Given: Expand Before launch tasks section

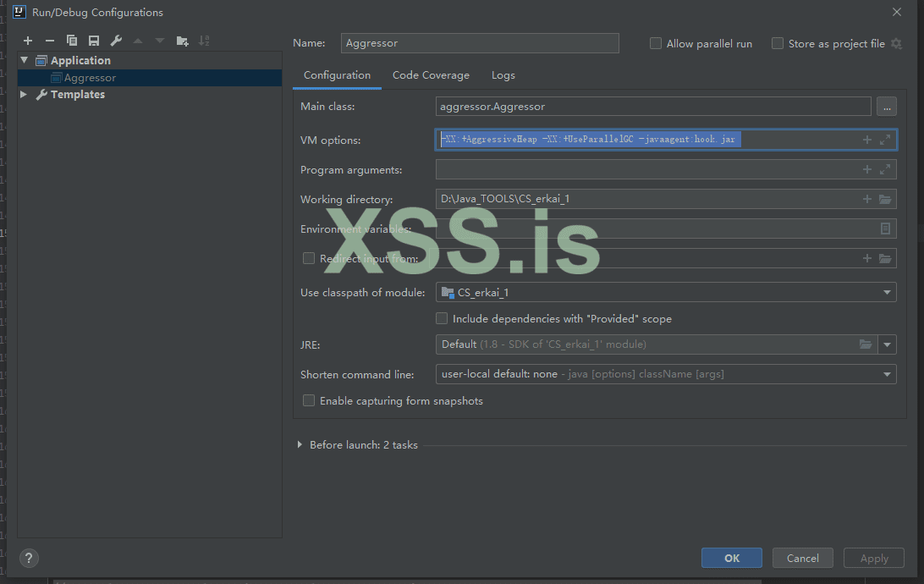Looking at the screenshot, I should pyautogui.click(x=300, y=445).
